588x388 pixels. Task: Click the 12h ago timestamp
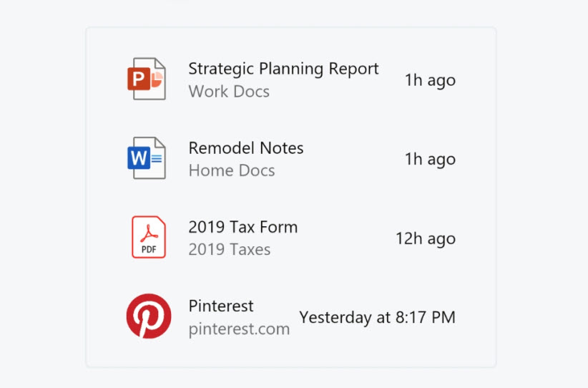pos(426,238)
